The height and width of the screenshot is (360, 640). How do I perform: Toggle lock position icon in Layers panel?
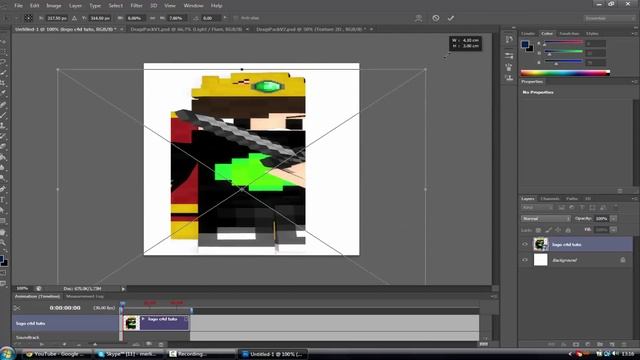pos(558,230)
